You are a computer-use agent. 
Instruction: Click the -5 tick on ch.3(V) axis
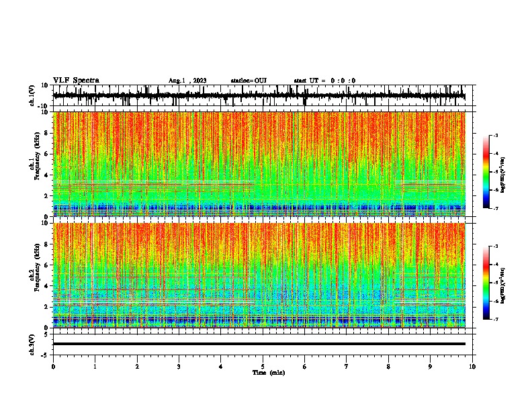tap(45, 355)
